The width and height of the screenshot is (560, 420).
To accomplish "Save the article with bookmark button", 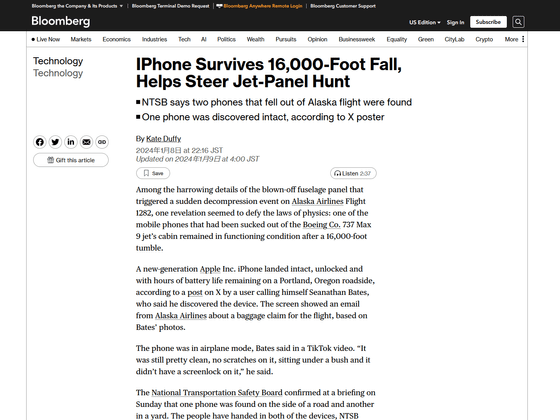I will tap(153, 173).
